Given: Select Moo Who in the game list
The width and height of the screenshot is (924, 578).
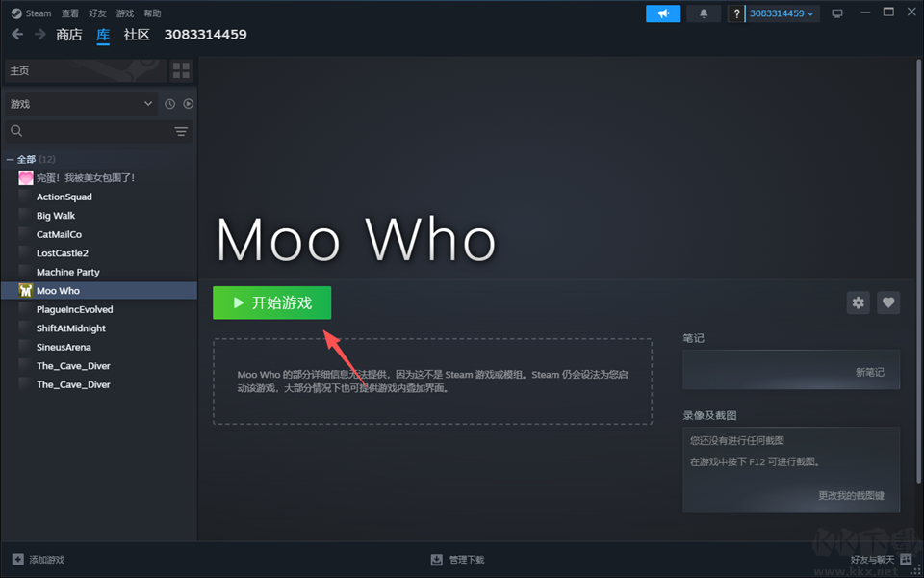Looking at the screenshot, I should (x=99, y=290).
